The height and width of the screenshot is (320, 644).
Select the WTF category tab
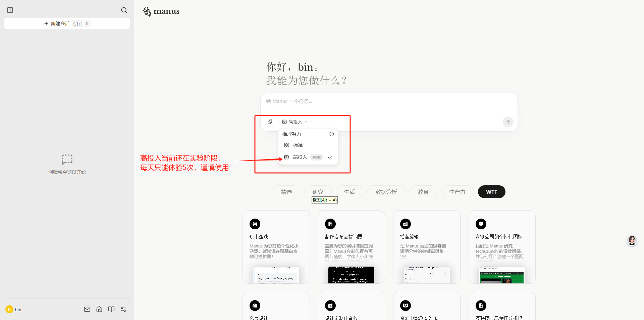(492, 192)
